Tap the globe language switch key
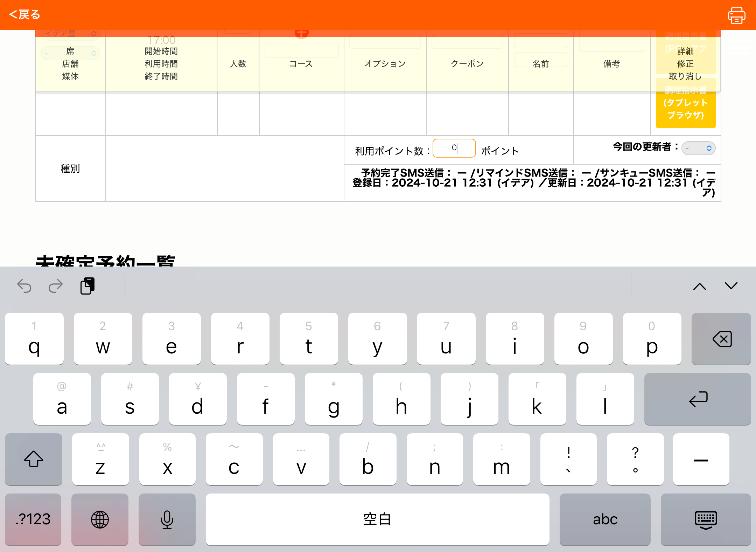This screenshot has height=552, width=756. click(100, 519)
